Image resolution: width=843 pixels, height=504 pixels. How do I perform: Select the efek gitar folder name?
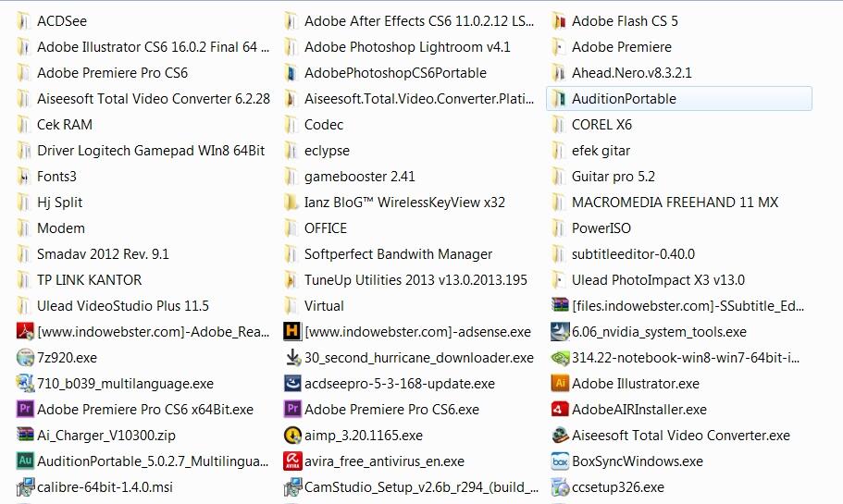point(601,151)
